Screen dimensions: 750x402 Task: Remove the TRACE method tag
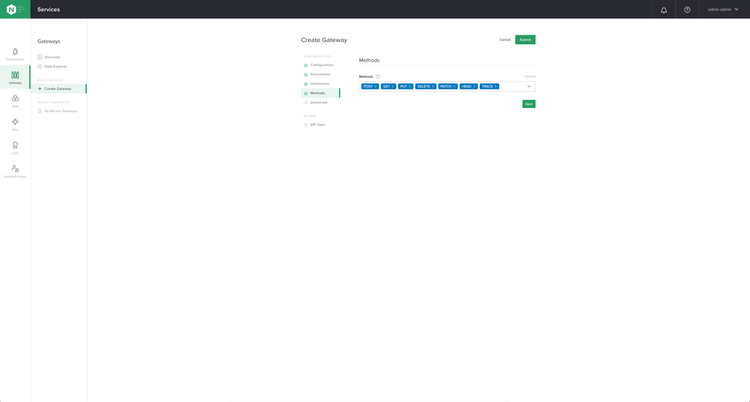496,87
